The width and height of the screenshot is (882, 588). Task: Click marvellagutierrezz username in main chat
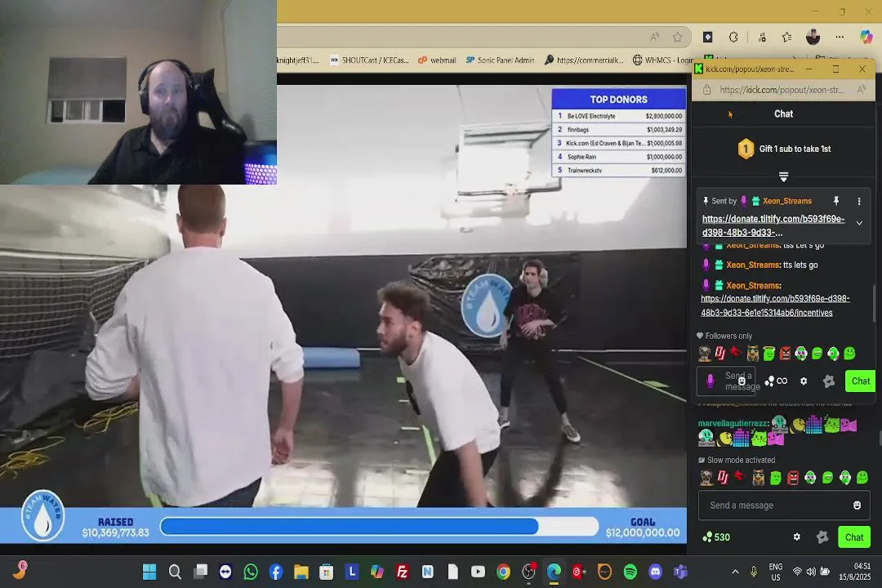(x=733, y=423)
